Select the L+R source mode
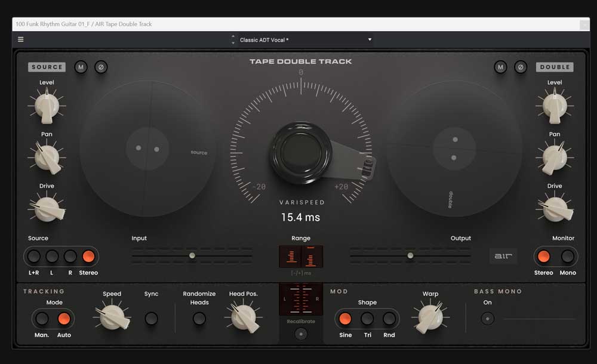The height and width of the screenshot is (364, 597). coord(34,257)
